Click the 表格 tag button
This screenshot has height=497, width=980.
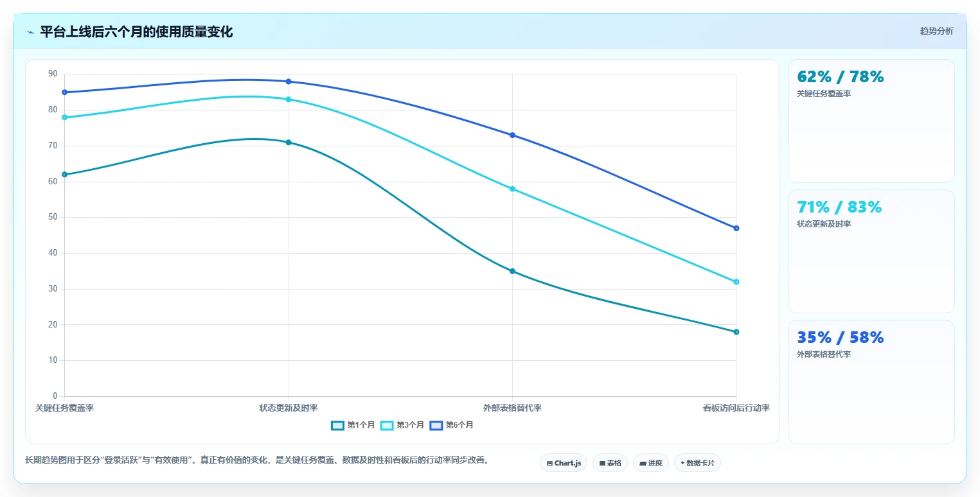pos(610,463)
